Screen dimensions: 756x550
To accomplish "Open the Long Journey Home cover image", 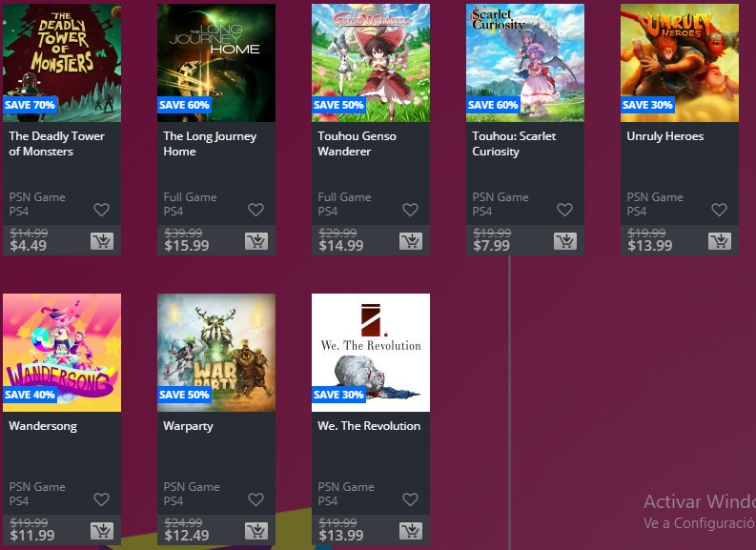I will pos(216,63).
